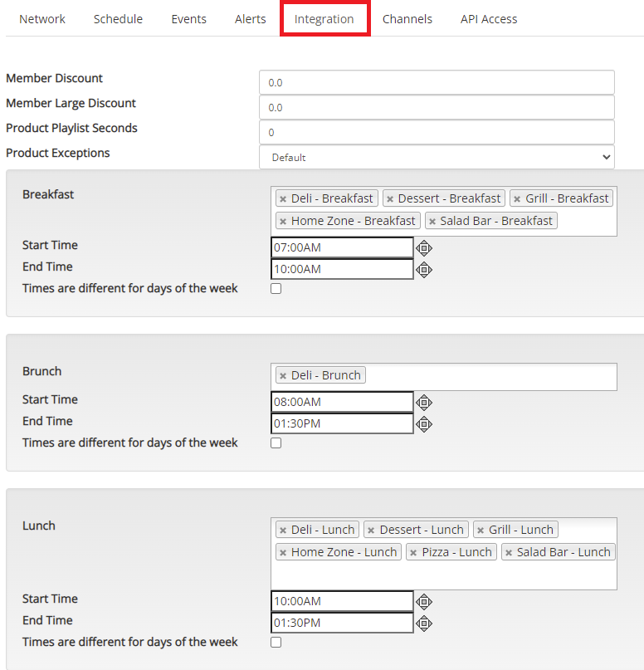Enable different weekday times for Breakfast
The width and height of the screenshot is (644, 670).
click(x=276, y=288)
